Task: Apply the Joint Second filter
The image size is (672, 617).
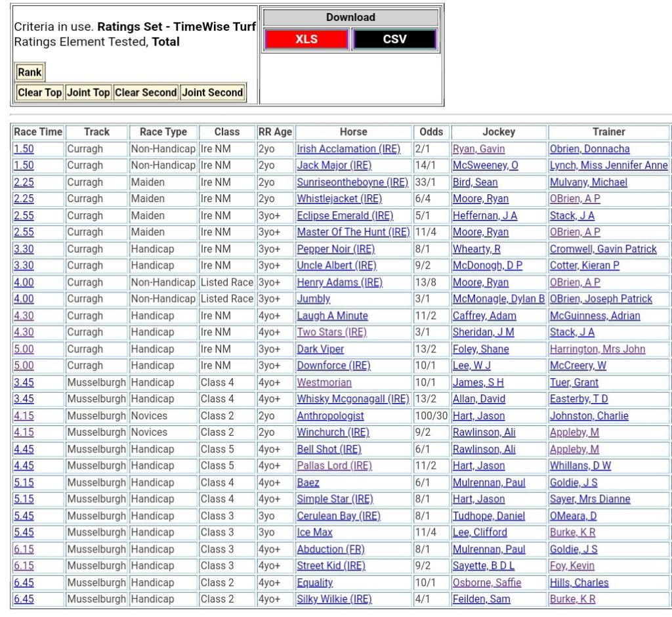Action: click(x=212, y=93)
